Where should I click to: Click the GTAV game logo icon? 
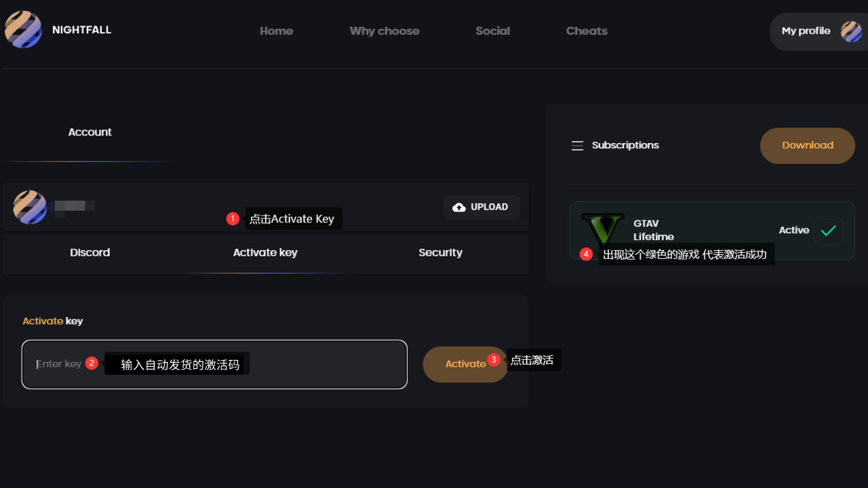point(602,230)
